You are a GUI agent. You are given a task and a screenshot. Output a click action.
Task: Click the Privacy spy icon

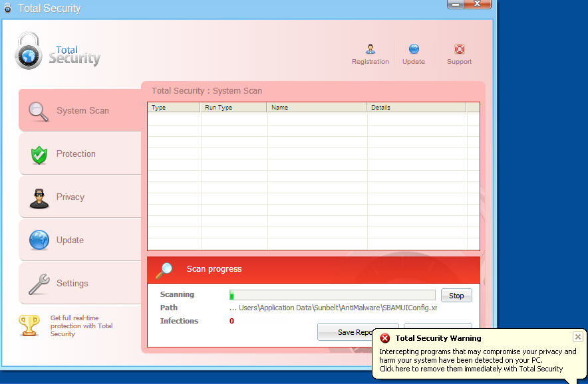coord(39,198)
